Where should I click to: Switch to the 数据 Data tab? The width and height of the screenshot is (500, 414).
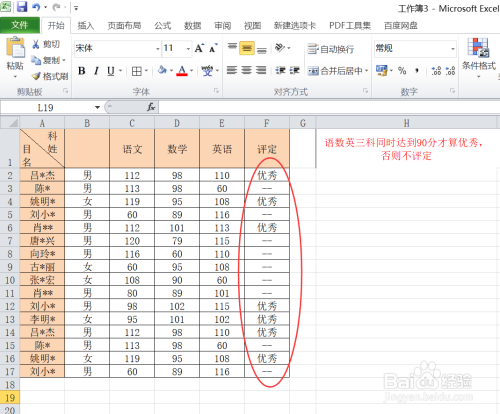pos(193,26)
